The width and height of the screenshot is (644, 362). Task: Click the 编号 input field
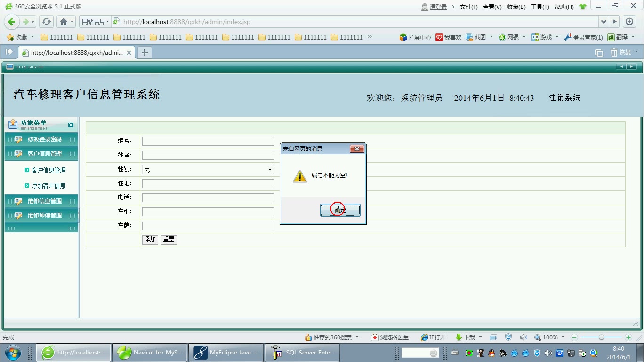[x=208, y=141]
